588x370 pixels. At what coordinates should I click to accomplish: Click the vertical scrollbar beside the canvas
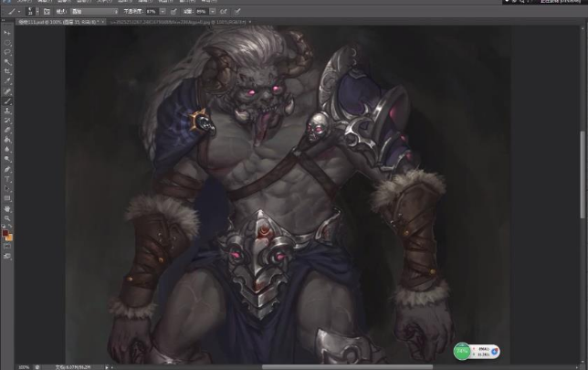pos(583,174)
